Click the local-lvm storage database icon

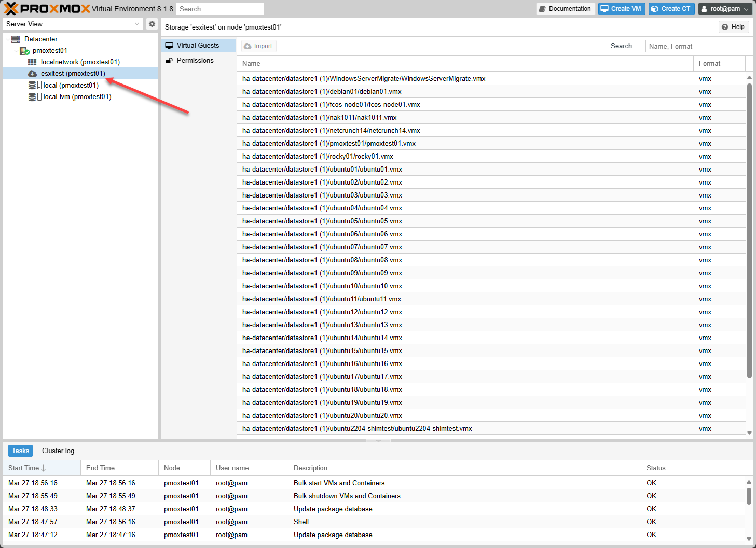(32, 97)
